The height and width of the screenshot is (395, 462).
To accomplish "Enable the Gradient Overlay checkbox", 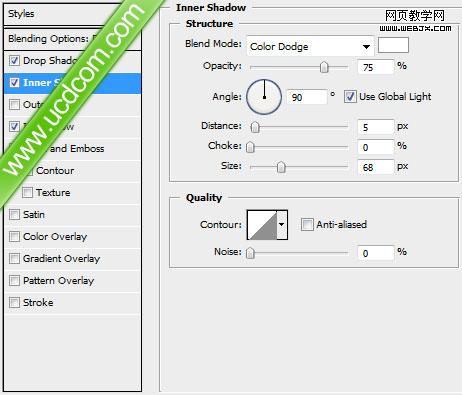I will coord(14,258).
